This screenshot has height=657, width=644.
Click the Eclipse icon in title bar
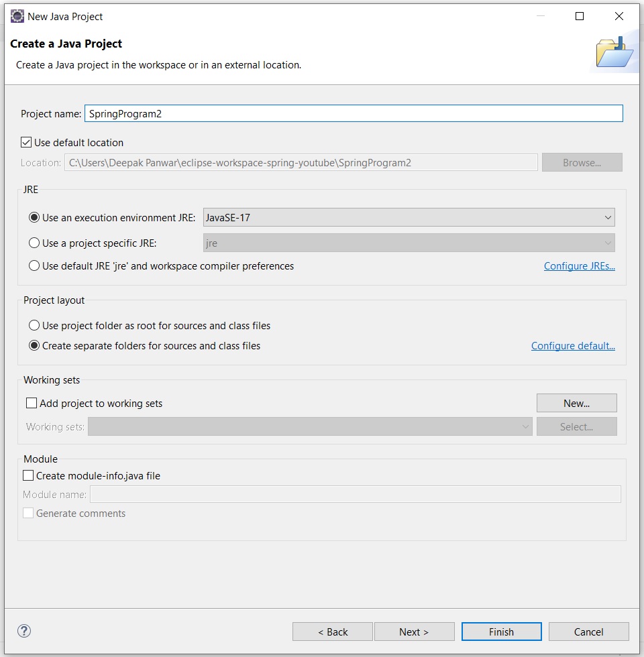[x=17, y=16]
